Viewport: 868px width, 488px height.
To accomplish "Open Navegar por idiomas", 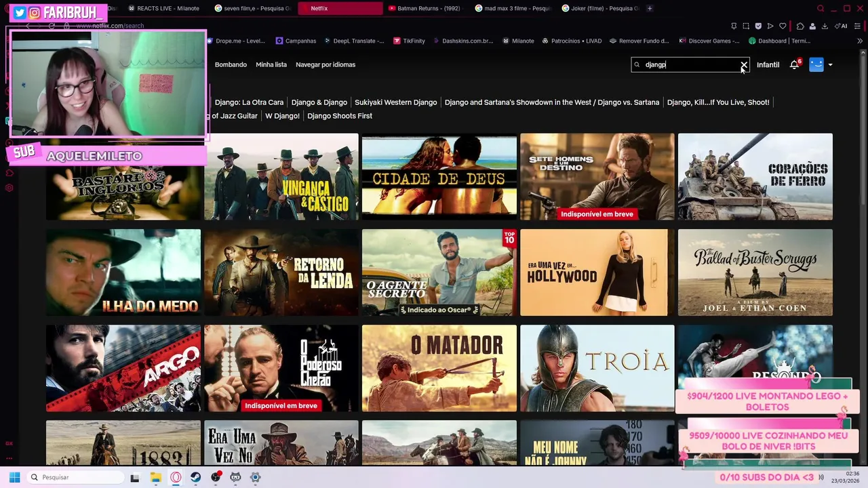I will tap(325, 64).
